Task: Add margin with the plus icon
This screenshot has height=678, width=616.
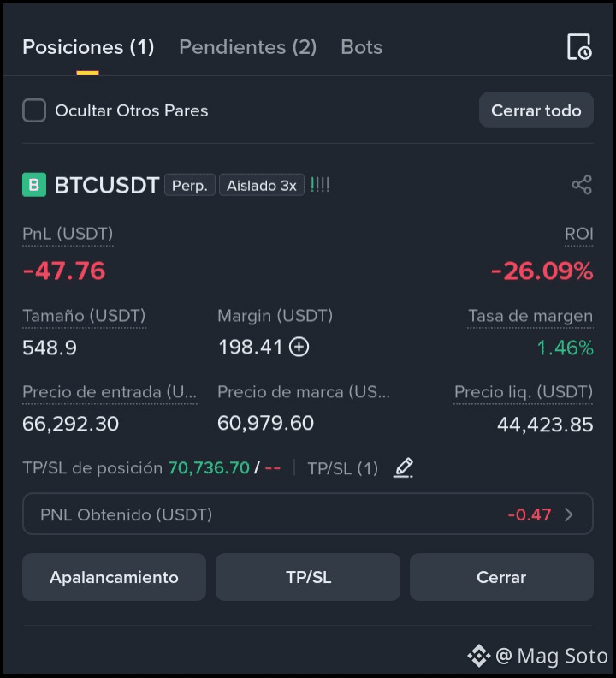Action: [299, 347]
